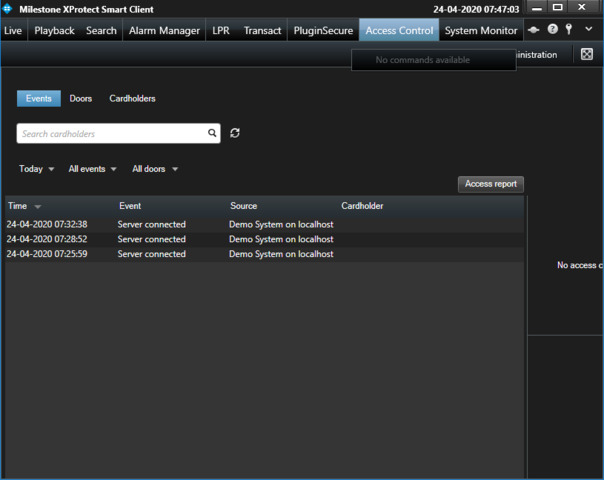Switch to the Cardholders view
Screen dimensions: 604x480
132,99
